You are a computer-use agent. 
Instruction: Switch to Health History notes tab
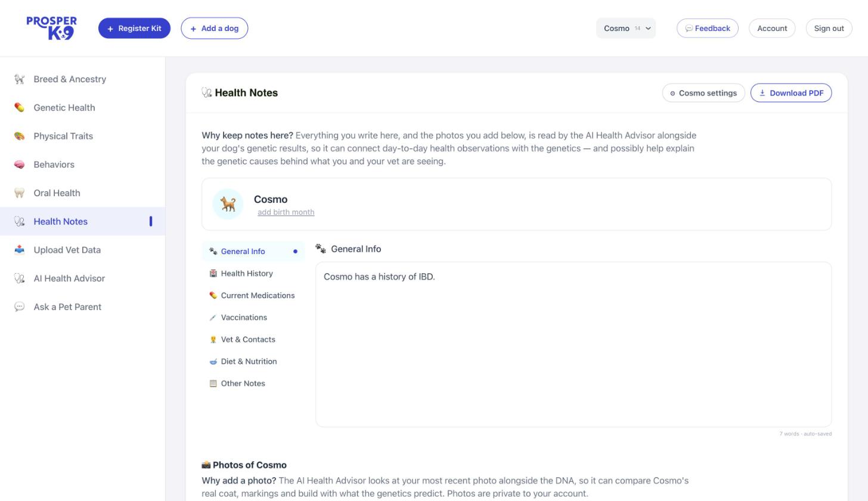click(253, 274)
